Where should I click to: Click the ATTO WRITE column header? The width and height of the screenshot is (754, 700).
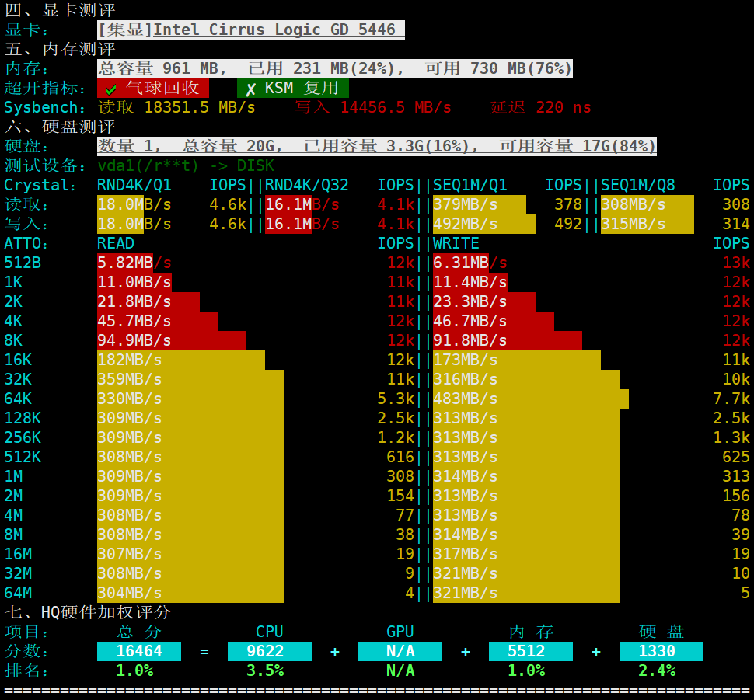coord(456,243)
